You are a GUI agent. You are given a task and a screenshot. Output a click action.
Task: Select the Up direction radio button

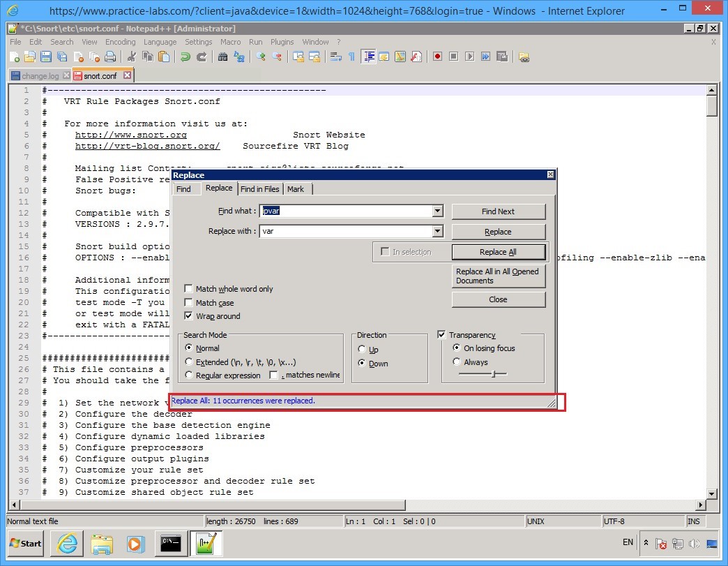tap(362, 349)
